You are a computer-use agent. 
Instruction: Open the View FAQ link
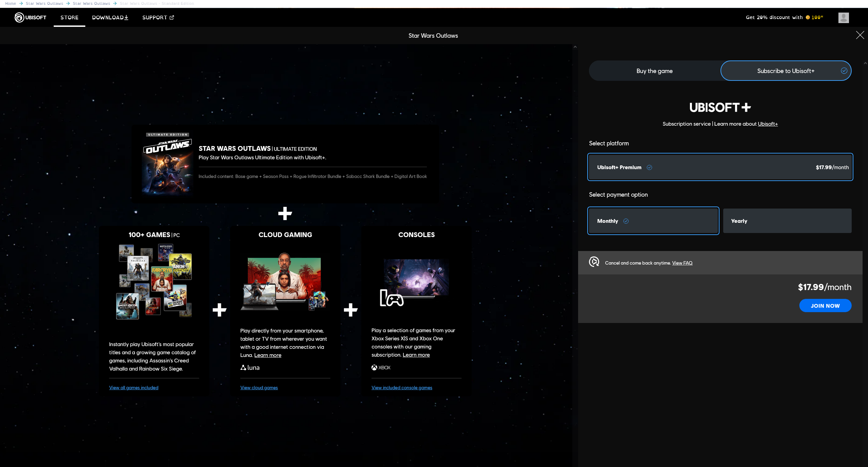[682, 263]
